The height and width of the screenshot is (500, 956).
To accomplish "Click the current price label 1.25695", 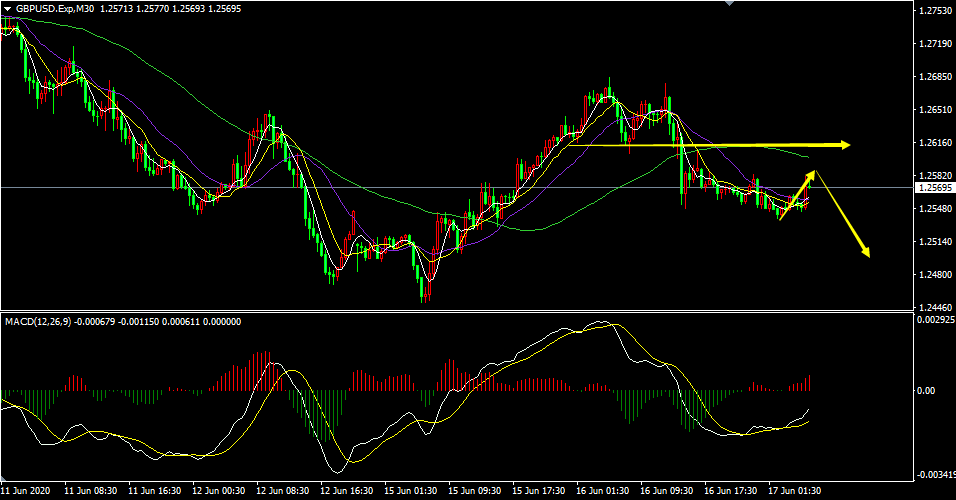I will [x=933, y=188].
